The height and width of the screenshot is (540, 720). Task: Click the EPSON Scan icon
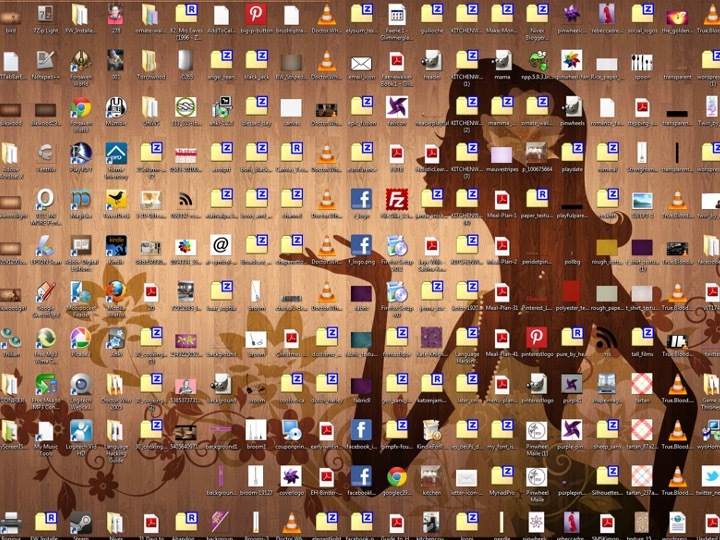click(46, 244)
